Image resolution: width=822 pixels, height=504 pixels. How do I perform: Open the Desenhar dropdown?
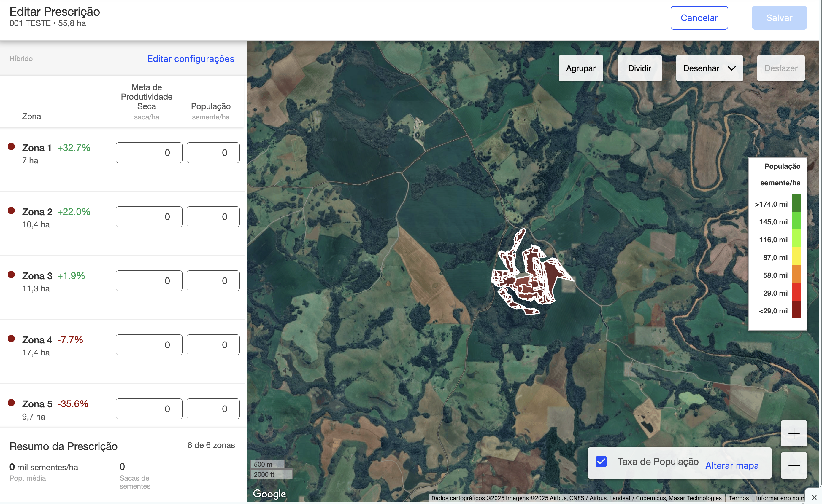[x=709, y=68]
